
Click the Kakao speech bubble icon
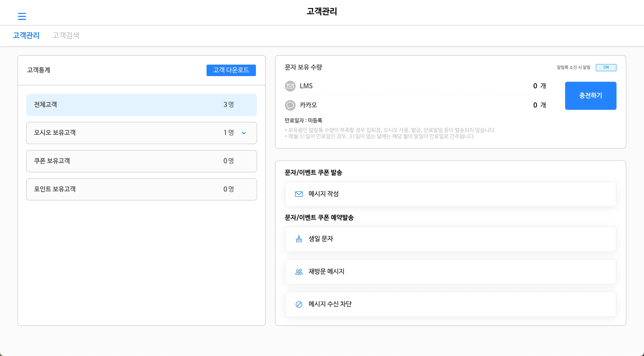click(x=290, y=105)
